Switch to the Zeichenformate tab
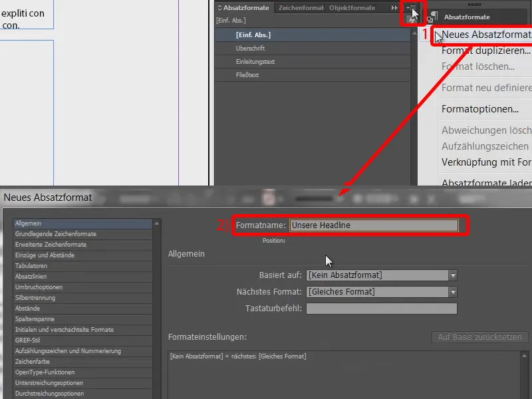This screenshot has height=399, width=532. point(301,7)
